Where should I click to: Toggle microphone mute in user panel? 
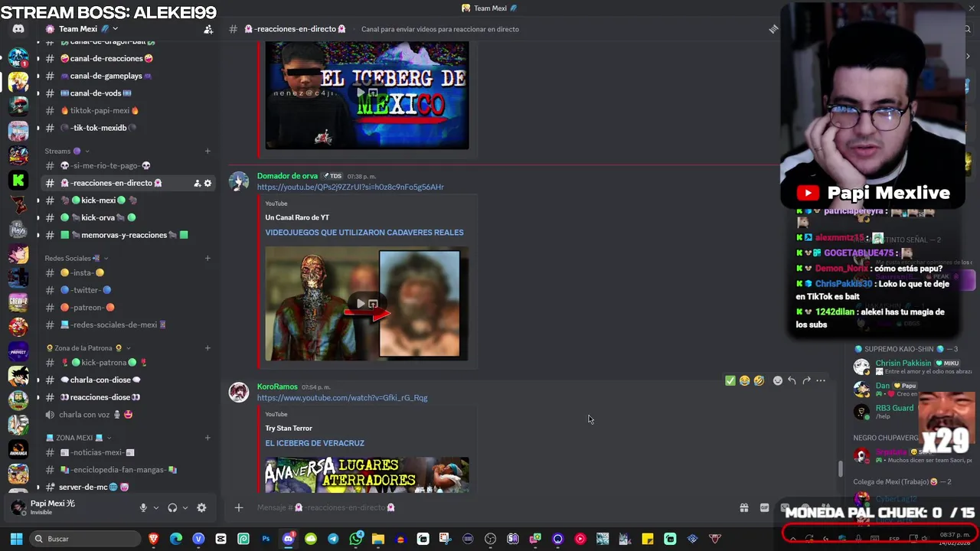tap(143, 507)
